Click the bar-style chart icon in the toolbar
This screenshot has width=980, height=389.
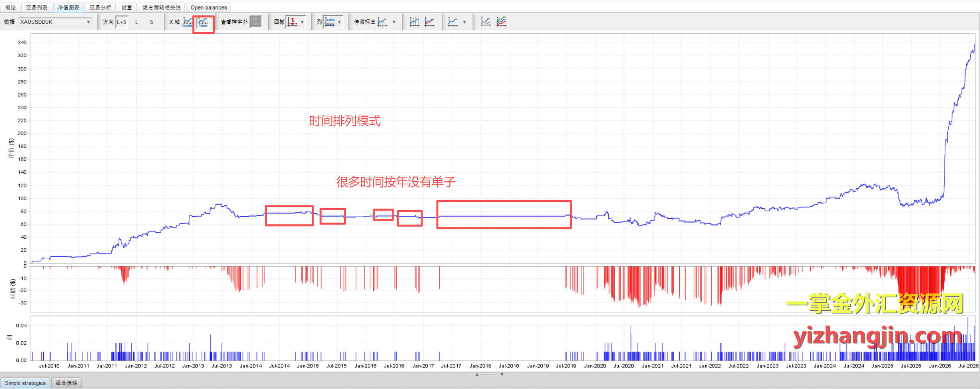pyautogui.click(x=414, y=22)
